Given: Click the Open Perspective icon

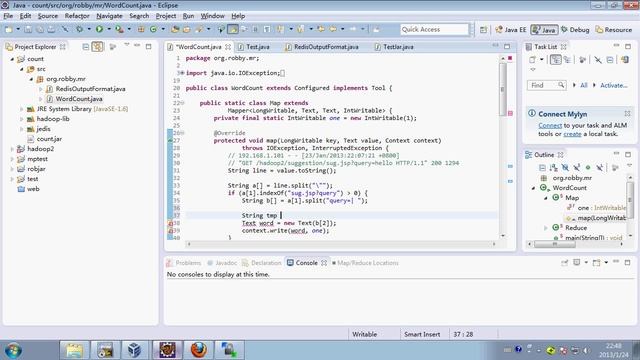Looking at the screenshot, I should point(484,29).
